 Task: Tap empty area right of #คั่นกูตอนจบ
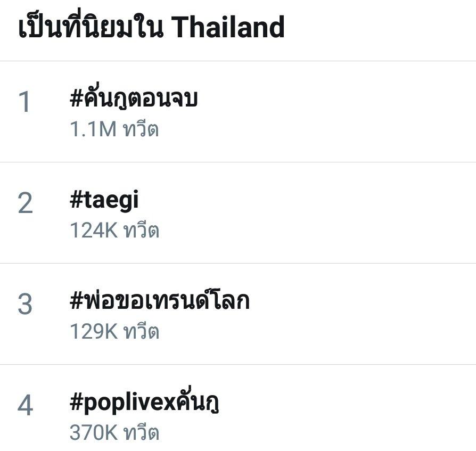334,111
